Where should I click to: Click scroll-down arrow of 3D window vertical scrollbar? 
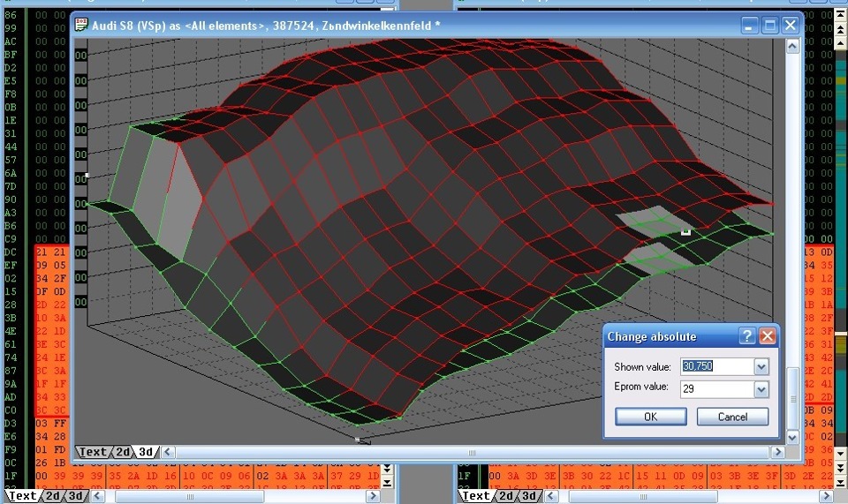coord(792,437)
